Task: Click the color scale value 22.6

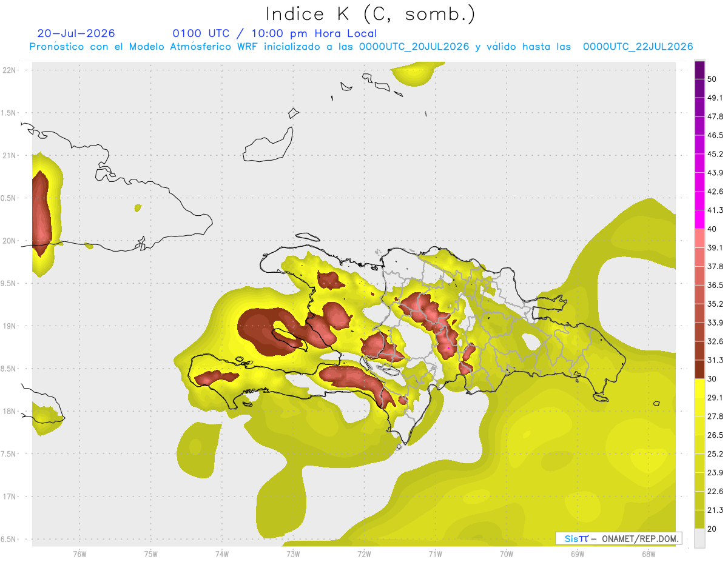Action: (x=715, y=491)
